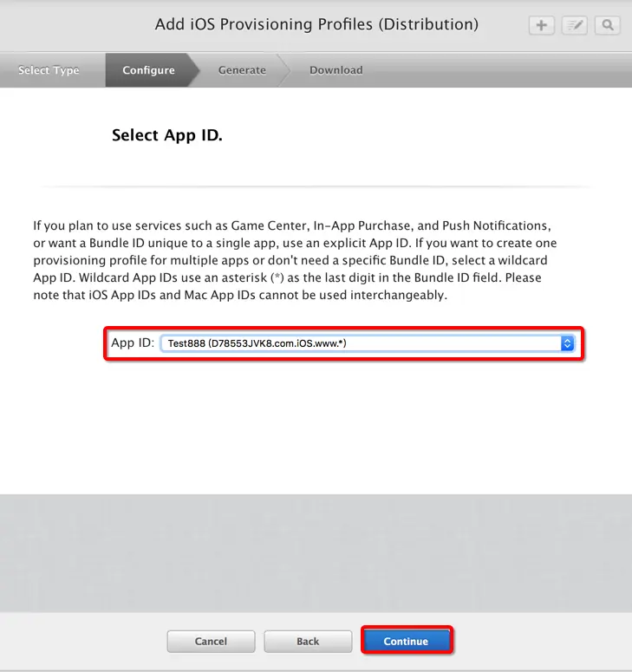Click the page title 'Add iOS Provisioning Profiles (Distribution)'

(x=316, y=24)
